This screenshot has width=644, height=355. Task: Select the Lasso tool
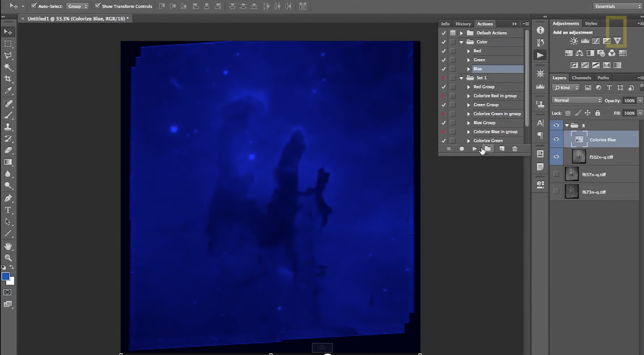pos(8,55)
